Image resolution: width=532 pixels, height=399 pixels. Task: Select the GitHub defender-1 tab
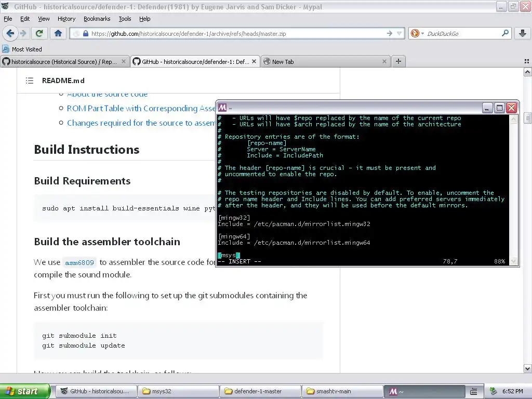[x=195, y=62]
